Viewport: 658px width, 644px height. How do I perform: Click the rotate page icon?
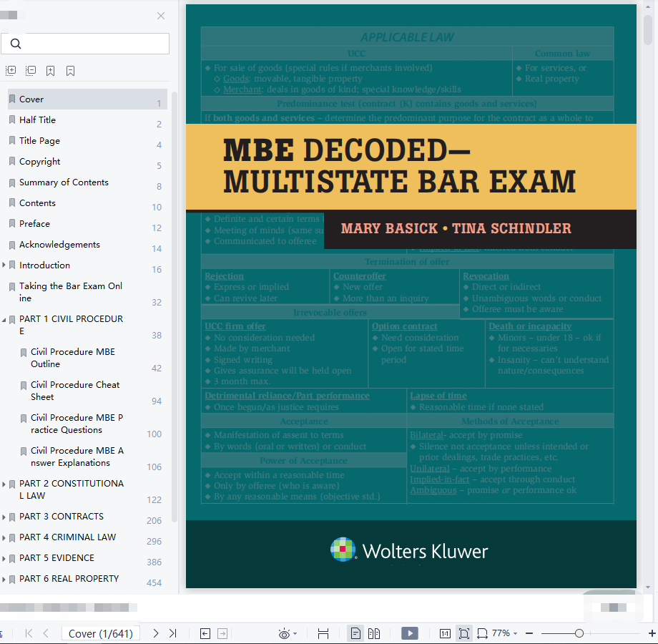[482, 633]
